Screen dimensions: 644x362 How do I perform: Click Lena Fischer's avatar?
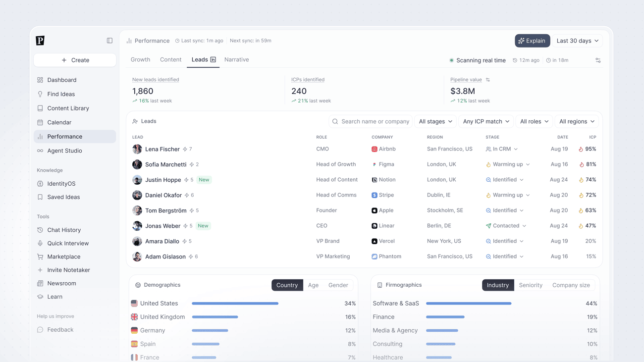point(137,149)
